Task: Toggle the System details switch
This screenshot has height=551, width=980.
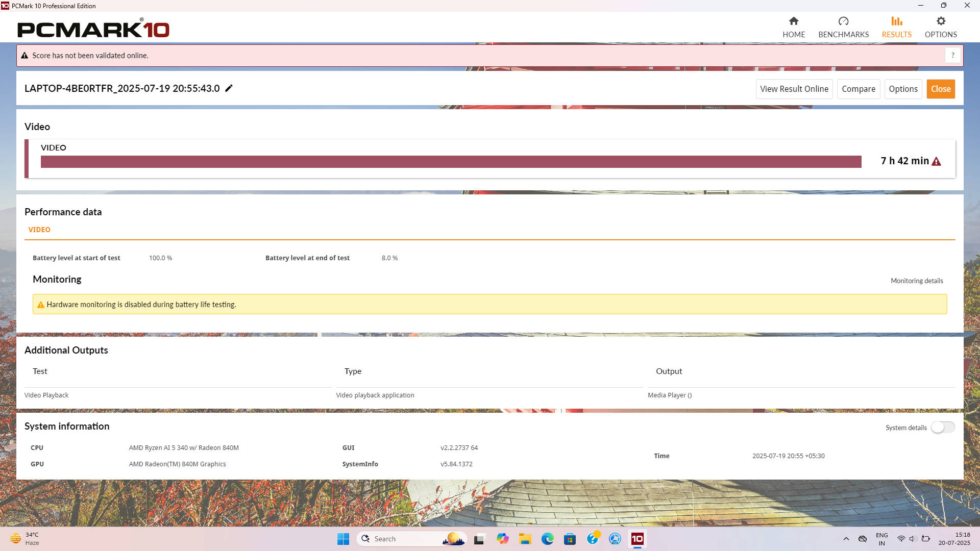Action: 942,428
